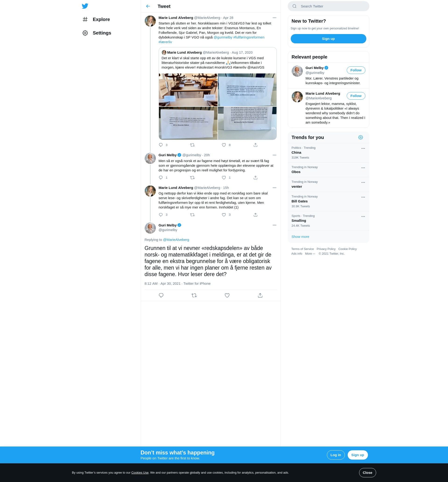Retweet Marie's Apr 28 tweet
Image resolution: width=448 pixels, height=482 pixels.
coord(192,145)
